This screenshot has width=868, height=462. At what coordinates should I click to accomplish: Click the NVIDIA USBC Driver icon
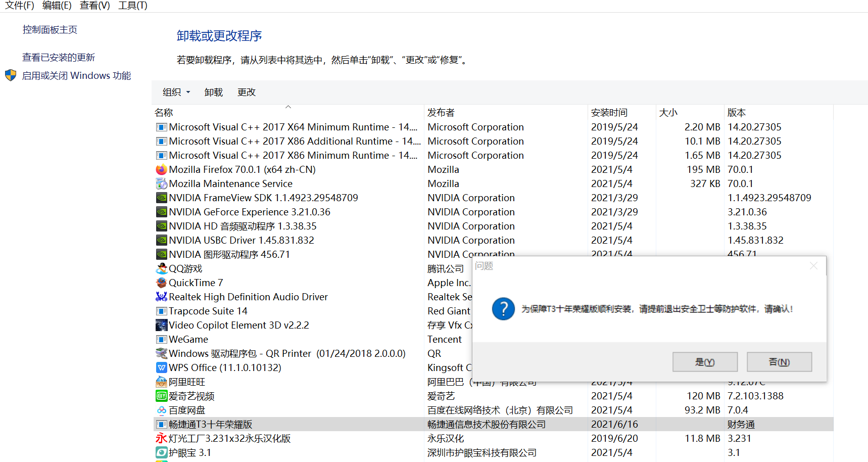(x=161, y=240)
